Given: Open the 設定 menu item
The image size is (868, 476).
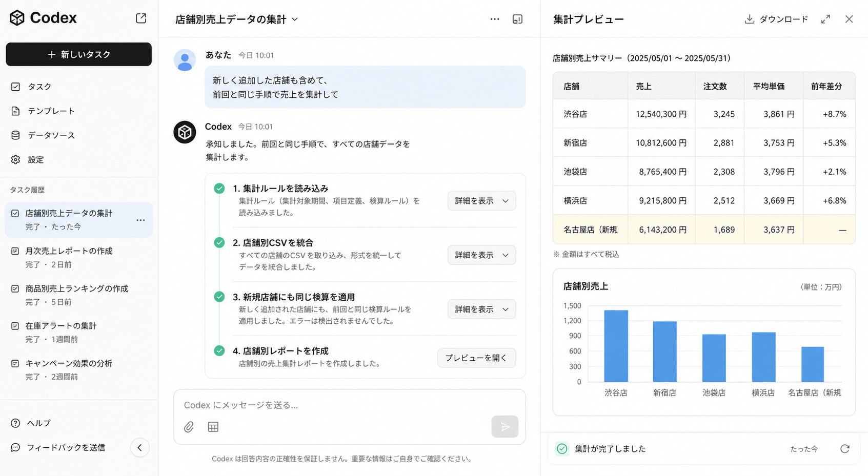Looking at the screenshot, I should (x=36, y=159).
